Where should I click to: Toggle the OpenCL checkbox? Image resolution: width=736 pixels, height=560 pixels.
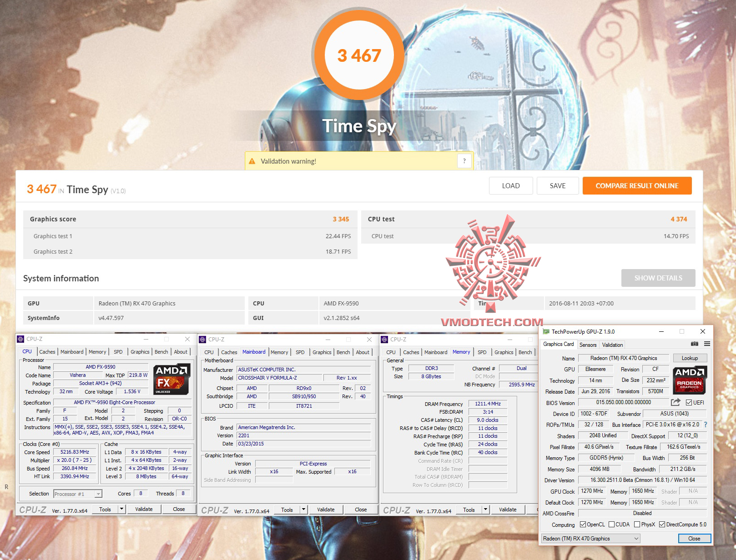click(x=583, y=525)
